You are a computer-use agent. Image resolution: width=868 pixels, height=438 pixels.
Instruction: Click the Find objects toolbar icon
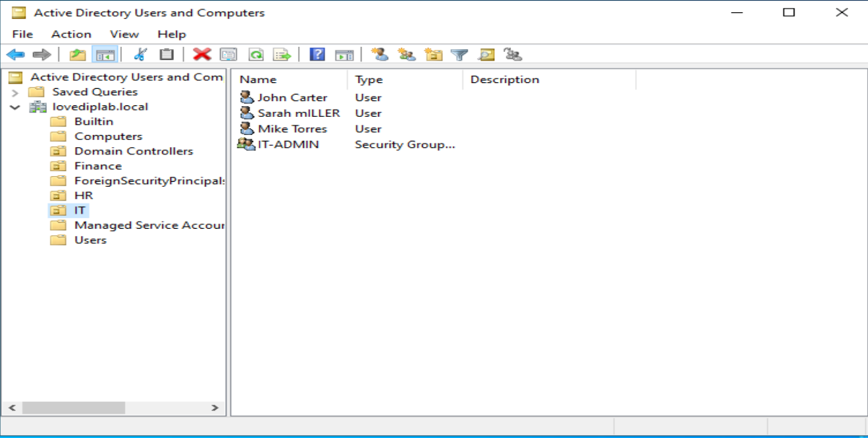point(486,55)
